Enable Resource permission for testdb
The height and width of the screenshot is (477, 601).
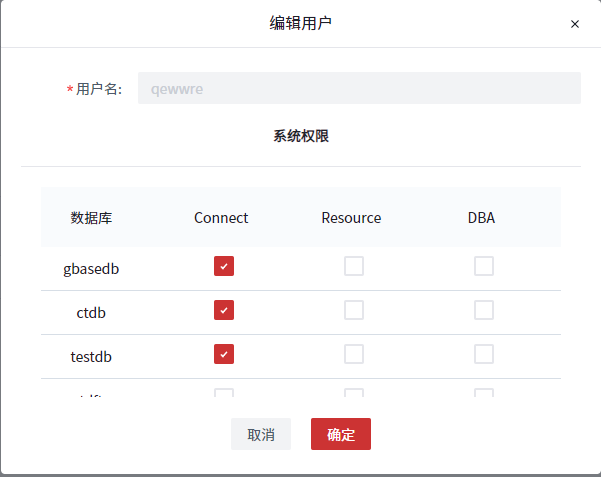[x=354, y=354]
